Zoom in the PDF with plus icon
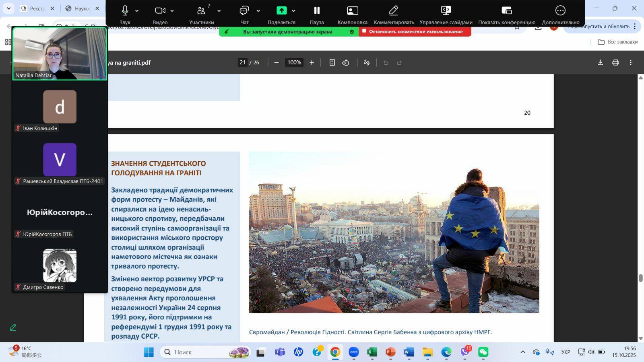644x362 pixels. click(312, 63)
